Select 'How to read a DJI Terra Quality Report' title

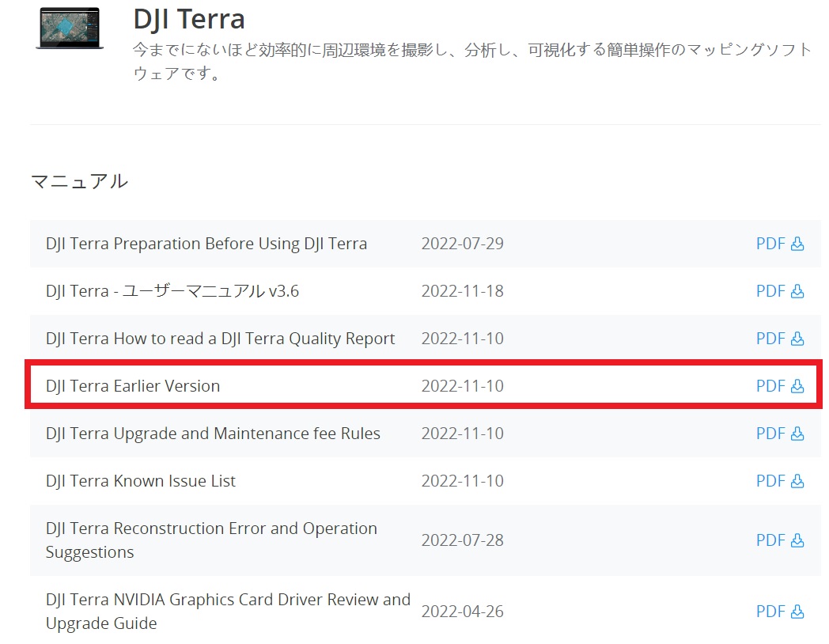[x=220, y=339]
